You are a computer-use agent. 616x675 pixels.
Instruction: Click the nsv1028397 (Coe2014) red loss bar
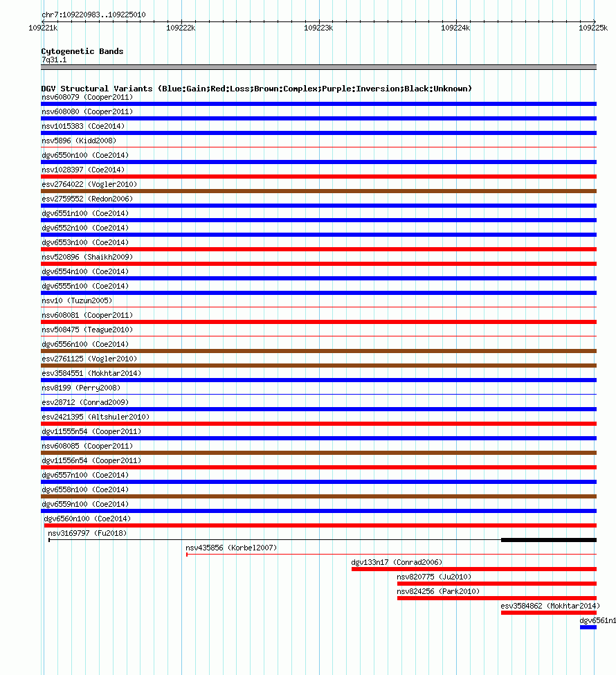point(318,177)
